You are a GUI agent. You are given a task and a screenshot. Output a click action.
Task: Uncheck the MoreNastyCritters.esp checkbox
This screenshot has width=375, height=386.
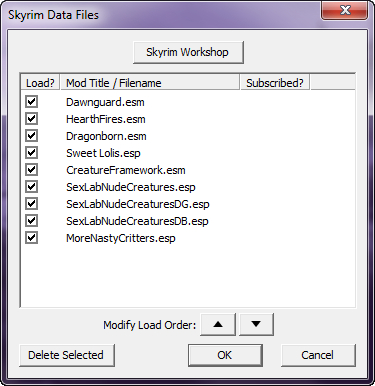tap(31, 238)
